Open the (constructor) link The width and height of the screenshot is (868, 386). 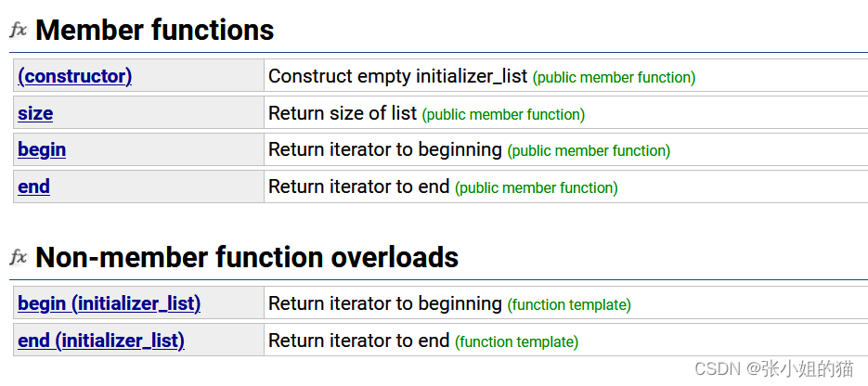(74, 76)
